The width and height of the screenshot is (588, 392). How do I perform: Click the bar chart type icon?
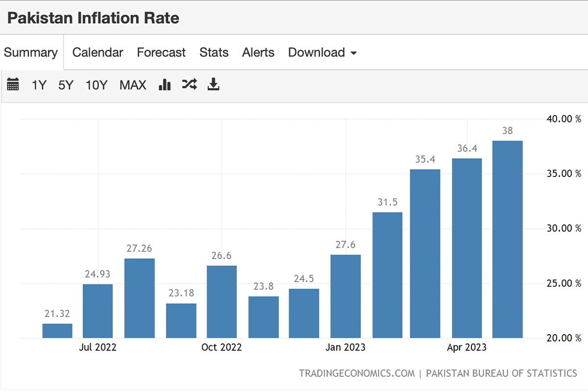pos(165,85)
